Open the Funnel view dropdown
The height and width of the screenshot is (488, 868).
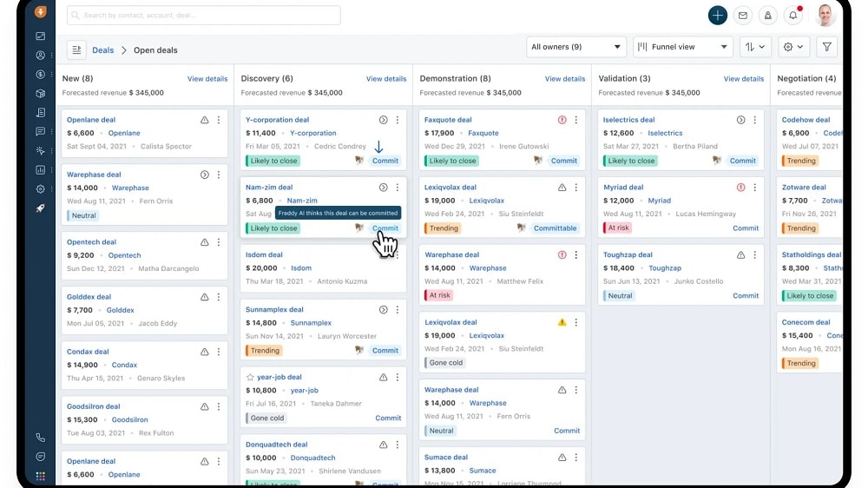[682, 47]
